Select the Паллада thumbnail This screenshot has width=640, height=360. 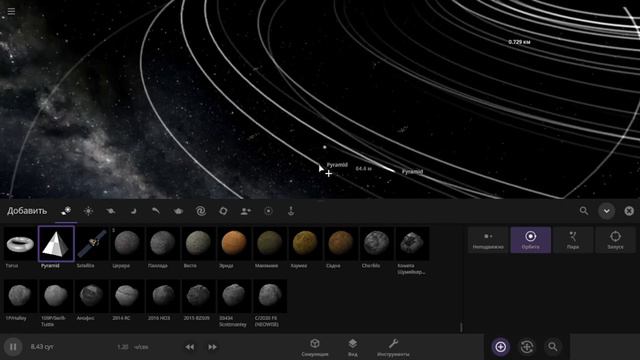[x=163, y=244]
